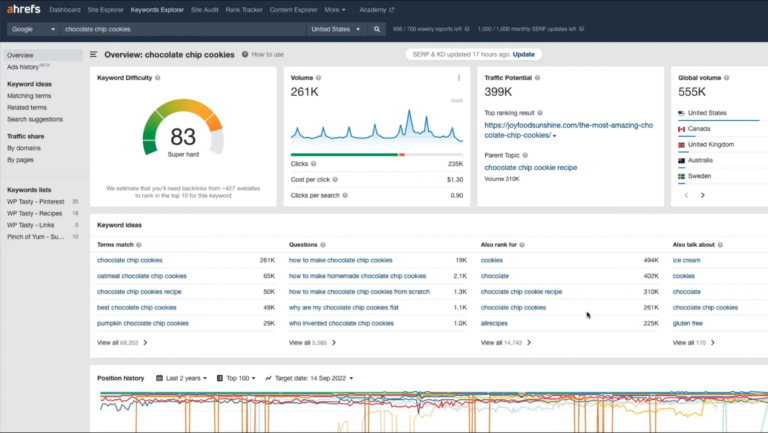
Task: Open Keywords Explorer tab
Action: coord(157,10)
